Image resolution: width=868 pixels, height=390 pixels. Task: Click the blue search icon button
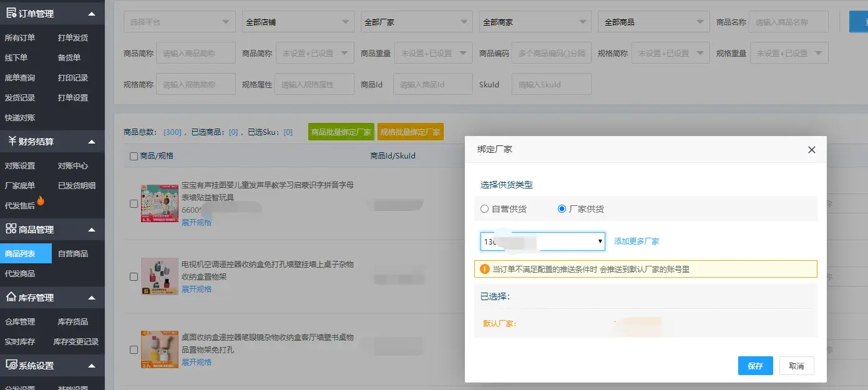[x=860, y=21]
